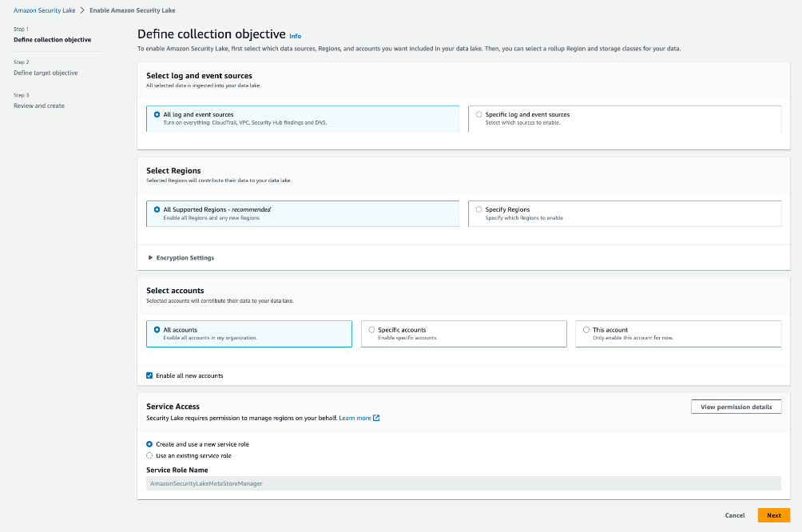Select "Use an existing service role"
This screenshot has height=532, width=802.
149,455
